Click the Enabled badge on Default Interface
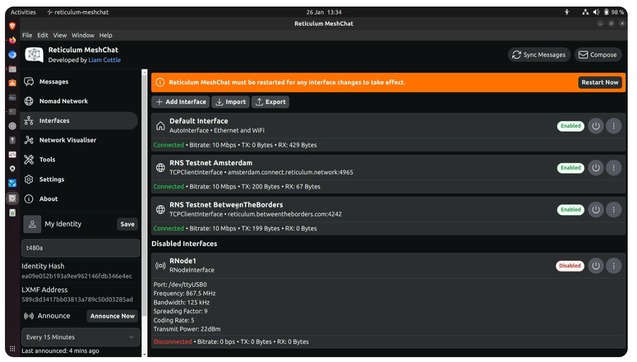This screenshot has width=637, height=362. click(570, 126)
